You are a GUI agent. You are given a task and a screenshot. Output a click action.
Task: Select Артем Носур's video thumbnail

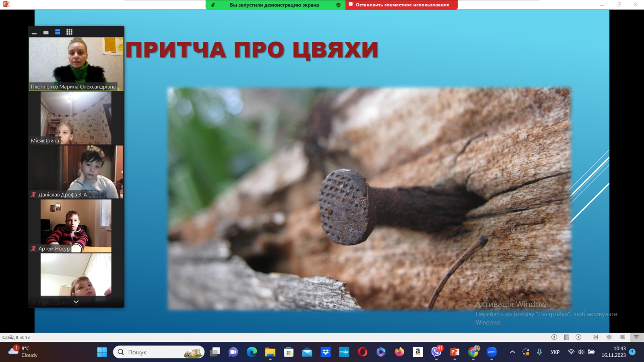point(76,226)
